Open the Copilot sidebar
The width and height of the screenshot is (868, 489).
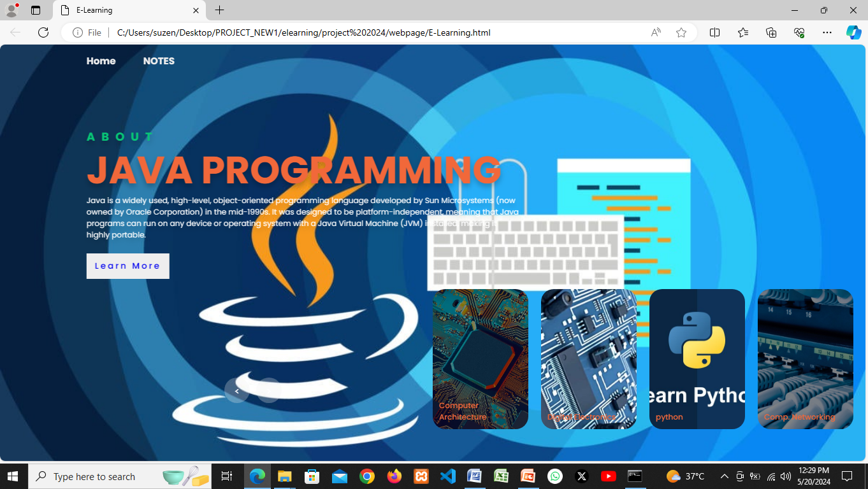[x=854, y=32]
